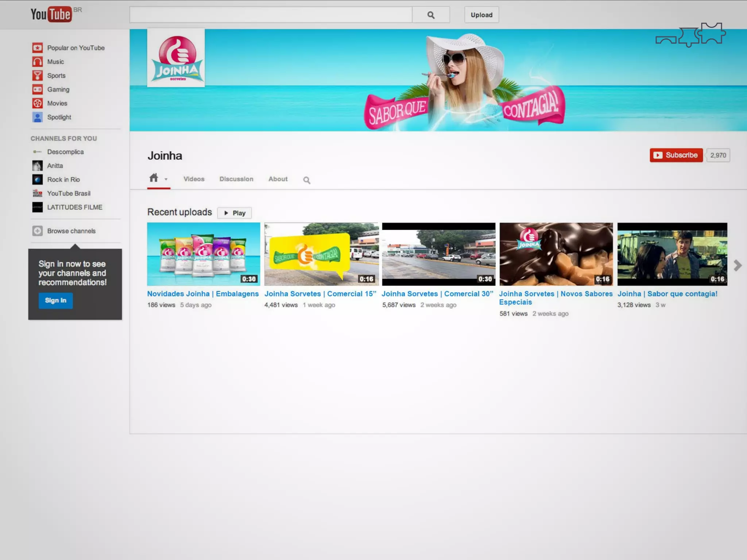Open the Spotlight sidebar icon
Screen dimensions: 747x560
point(37,117)
